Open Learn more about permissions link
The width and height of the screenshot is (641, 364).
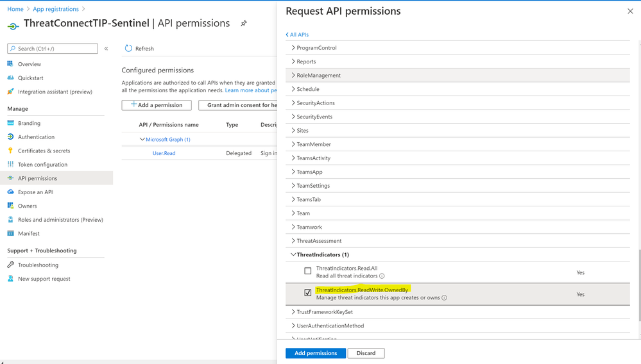251,90
